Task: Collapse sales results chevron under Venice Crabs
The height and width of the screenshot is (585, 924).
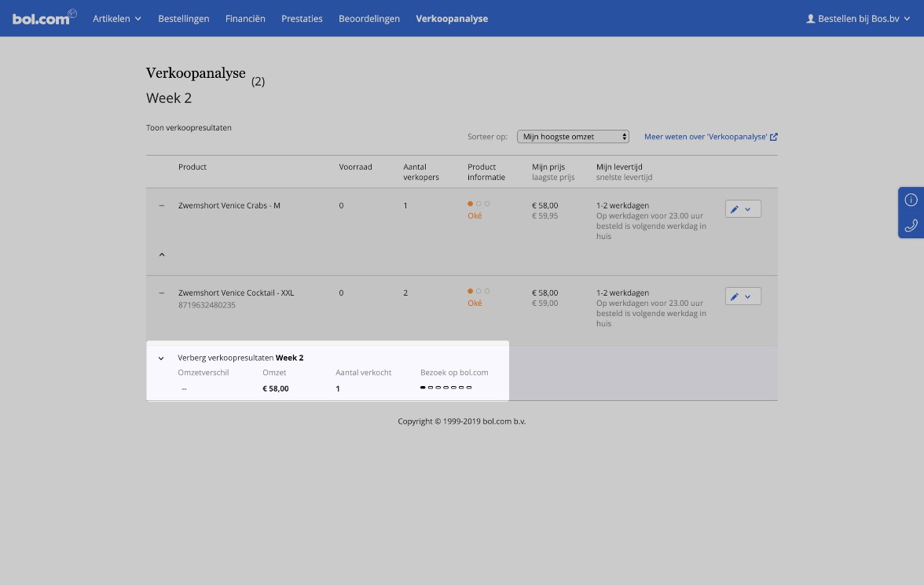Action: point(162,255)
